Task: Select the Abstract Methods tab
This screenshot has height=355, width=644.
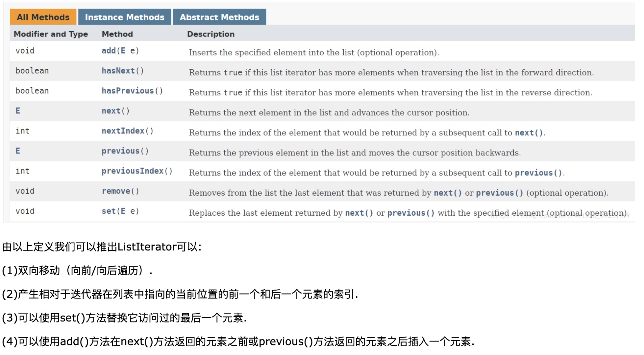Action: [x=219, y=17]
